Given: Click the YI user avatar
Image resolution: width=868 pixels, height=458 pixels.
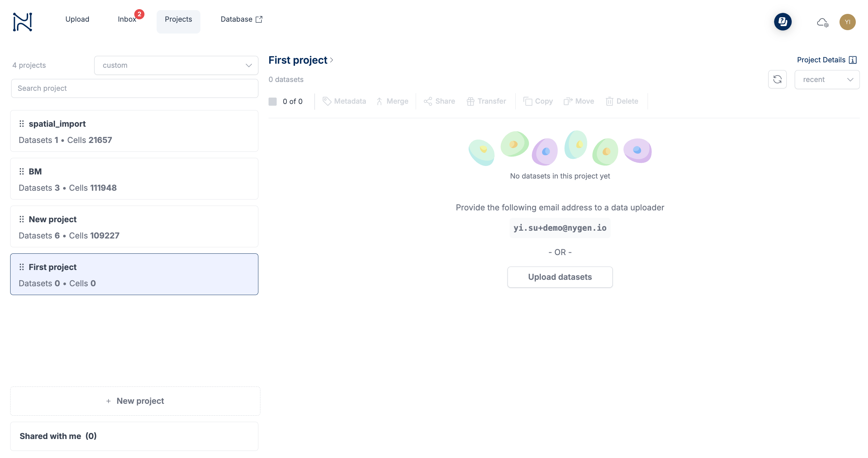Looking at the screenshot, I should pos(847,22).
